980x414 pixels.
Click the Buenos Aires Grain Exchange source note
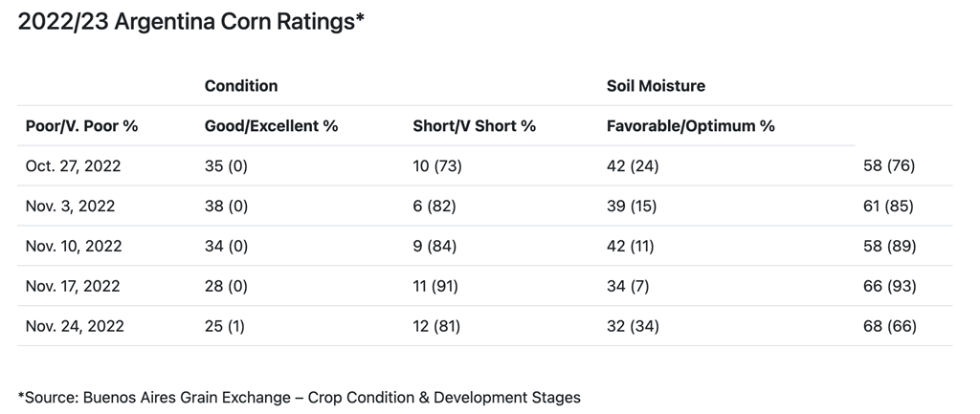point(299,397)
